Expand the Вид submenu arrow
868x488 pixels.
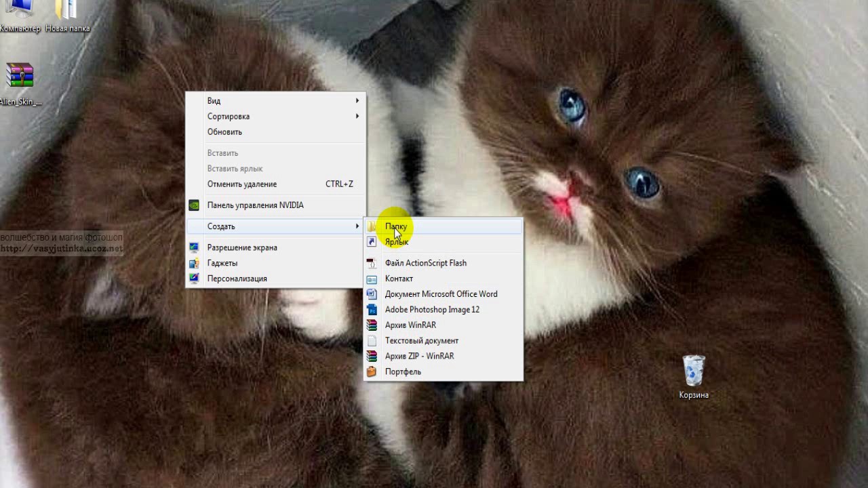(x=357, y=101)
